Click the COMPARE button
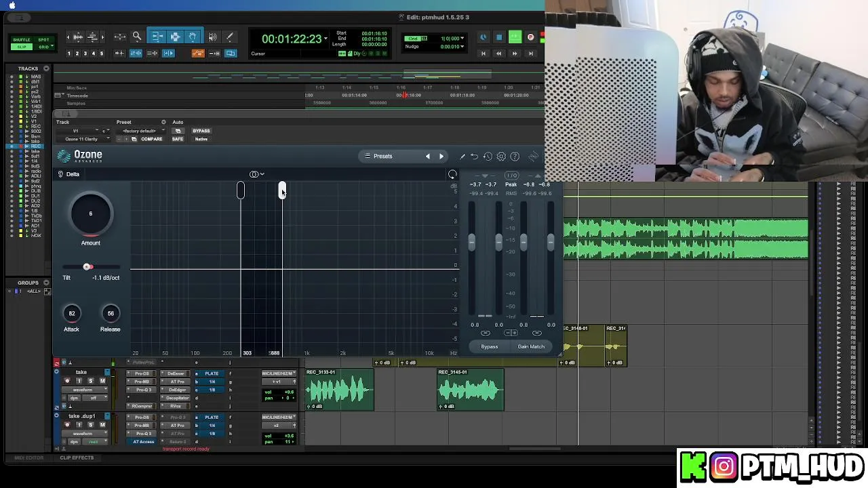The width and height of the screenshot is (868, 488). click(151, 139)
